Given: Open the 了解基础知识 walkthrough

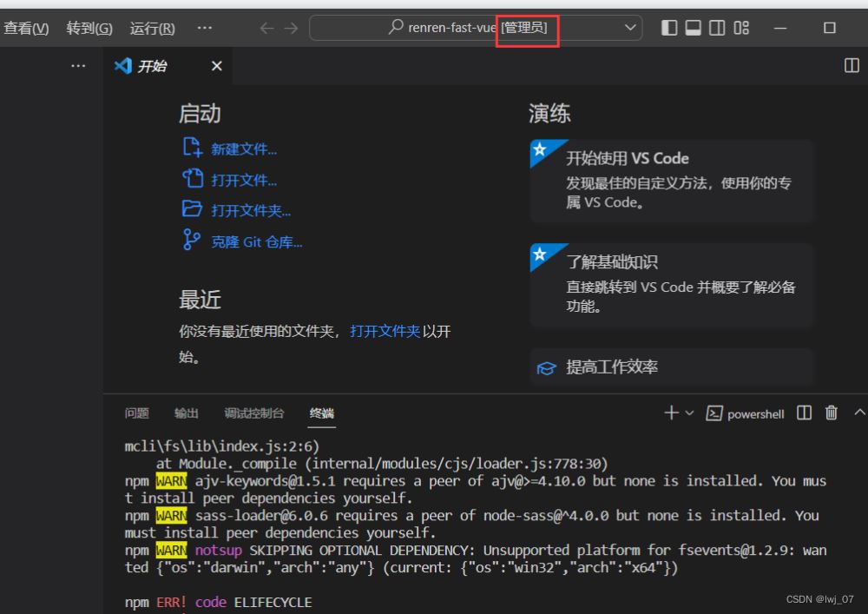Looking at the screenshot, I should 672,285.
